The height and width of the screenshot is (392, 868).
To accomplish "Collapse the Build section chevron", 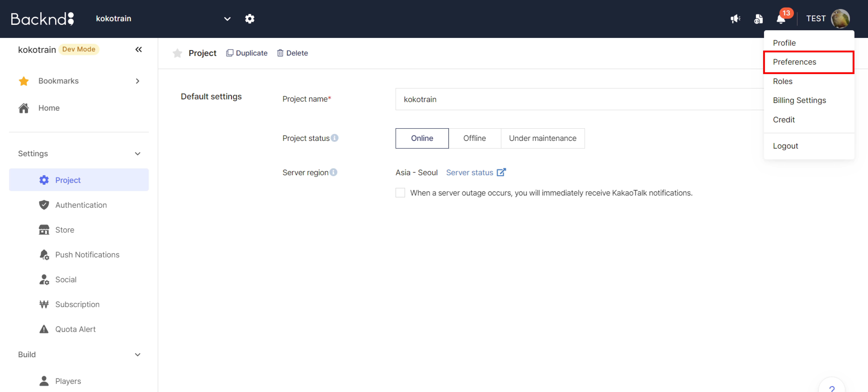I will (137, 355).
